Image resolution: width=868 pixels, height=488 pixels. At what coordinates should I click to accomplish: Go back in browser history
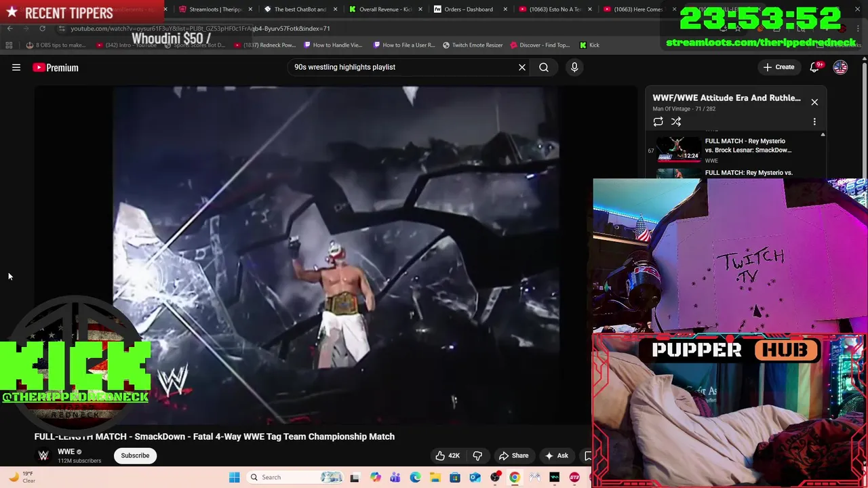[x=9, y=28]
